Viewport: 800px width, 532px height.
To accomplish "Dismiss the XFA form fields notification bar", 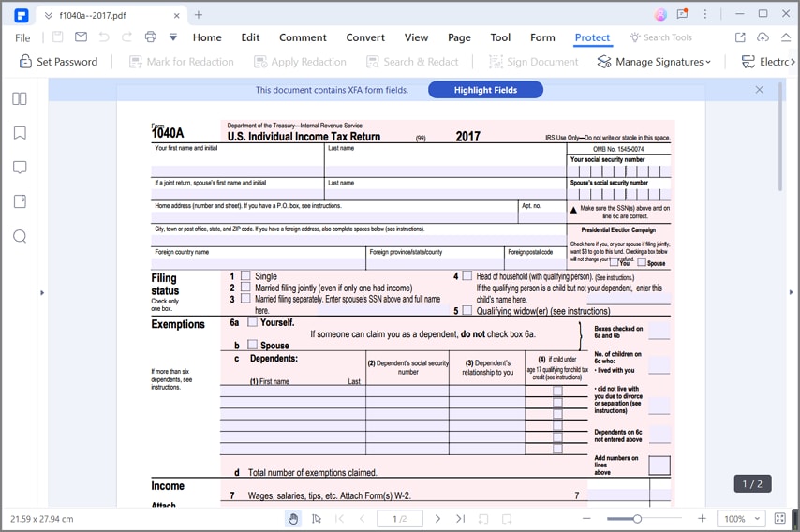I will (x=759, y=90).
